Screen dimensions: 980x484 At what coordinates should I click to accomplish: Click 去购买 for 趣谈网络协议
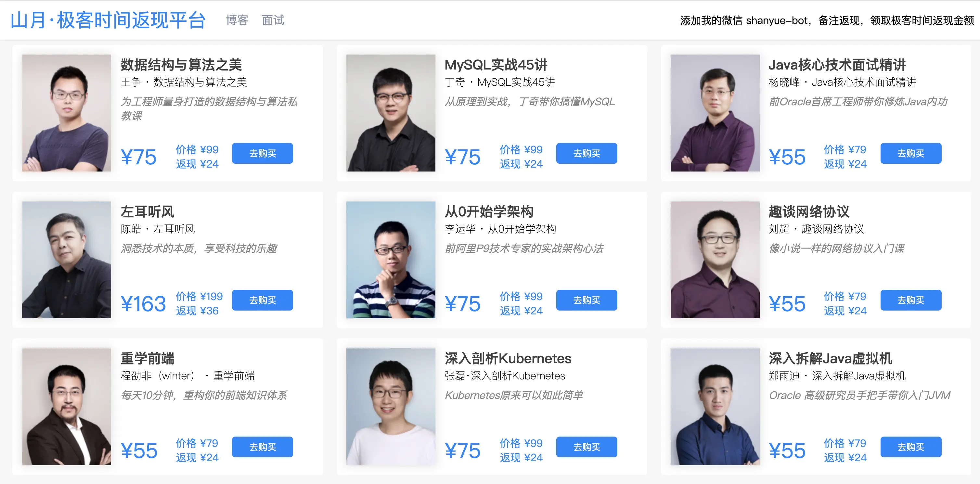(911, 300)
